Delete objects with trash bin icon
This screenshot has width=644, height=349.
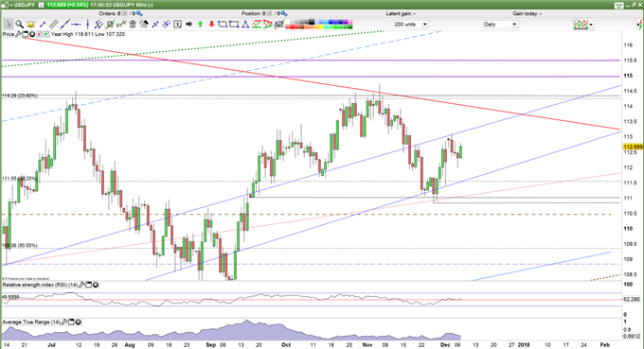133,25
